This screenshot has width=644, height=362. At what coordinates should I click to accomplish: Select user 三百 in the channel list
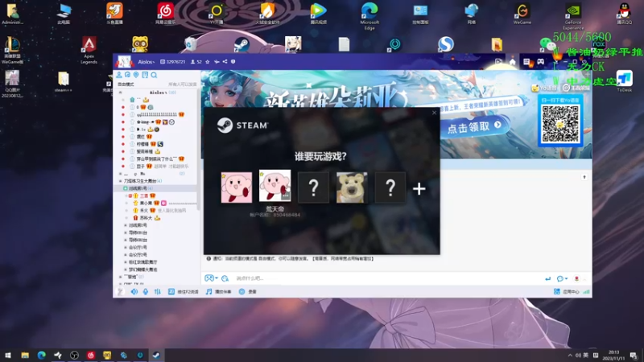click(143, 195)
